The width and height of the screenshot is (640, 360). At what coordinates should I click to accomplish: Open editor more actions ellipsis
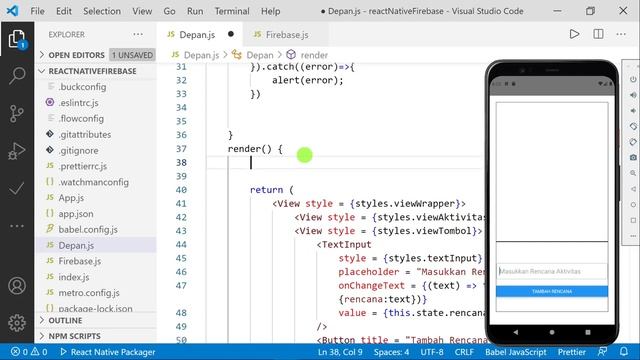[621, 34]
